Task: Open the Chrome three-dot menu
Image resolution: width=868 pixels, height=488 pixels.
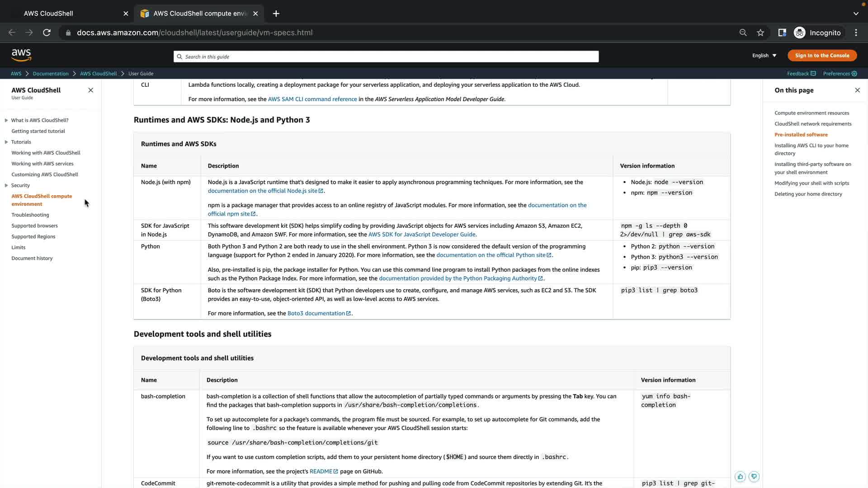Action: pos(856,33)
